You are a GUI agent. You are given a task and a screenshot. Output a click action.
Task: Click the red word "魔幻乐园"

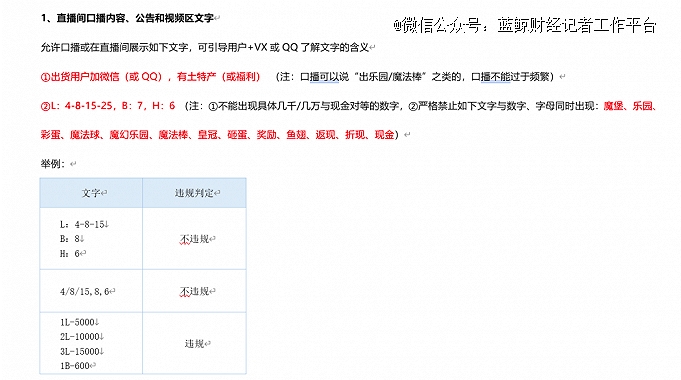pos(129,135)
